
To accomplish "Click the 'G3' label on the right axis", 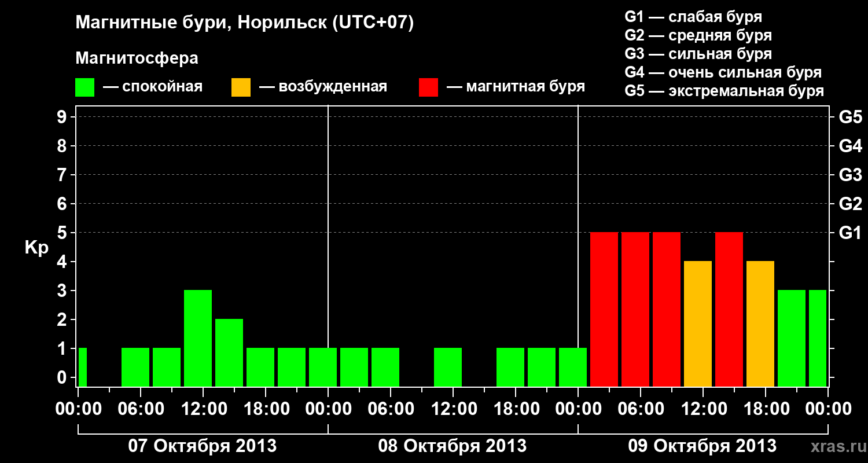I will [x=851, y=175].
